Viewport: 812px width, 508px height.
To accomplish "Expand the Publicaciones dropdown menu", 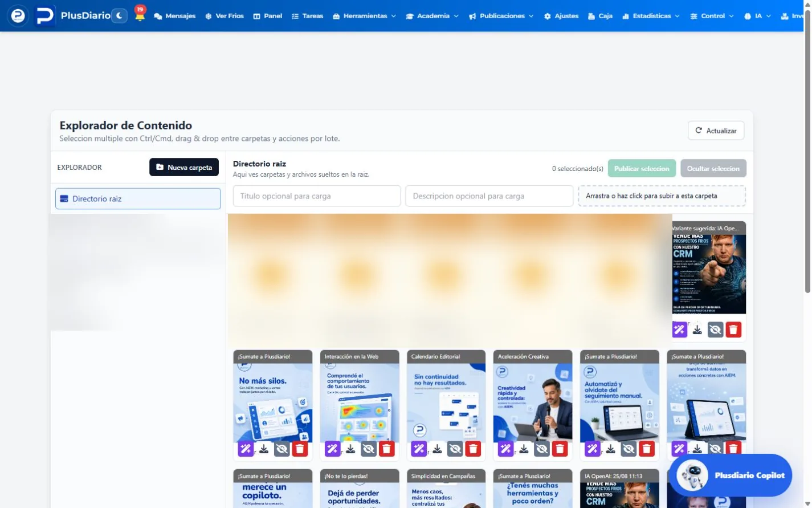I will (x=501, y=16).
